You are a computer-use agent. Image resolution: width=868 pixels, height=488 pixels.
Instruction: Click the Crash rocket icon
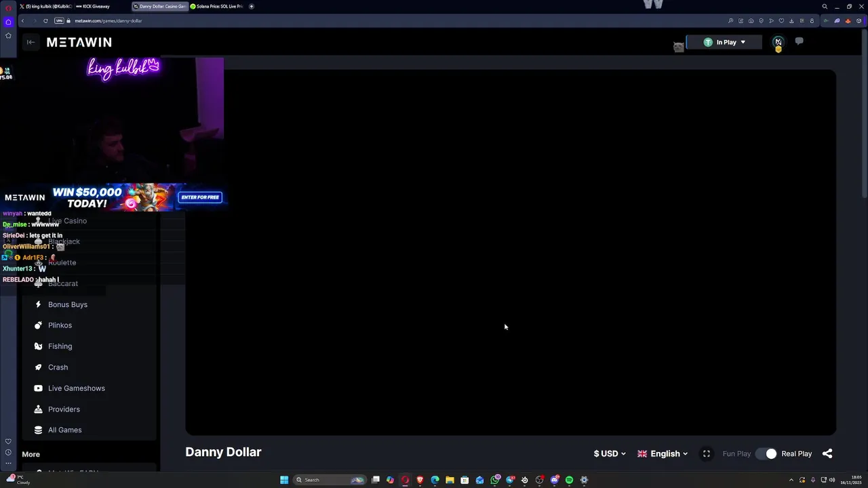pyautogui.click(x=38, y=367)
